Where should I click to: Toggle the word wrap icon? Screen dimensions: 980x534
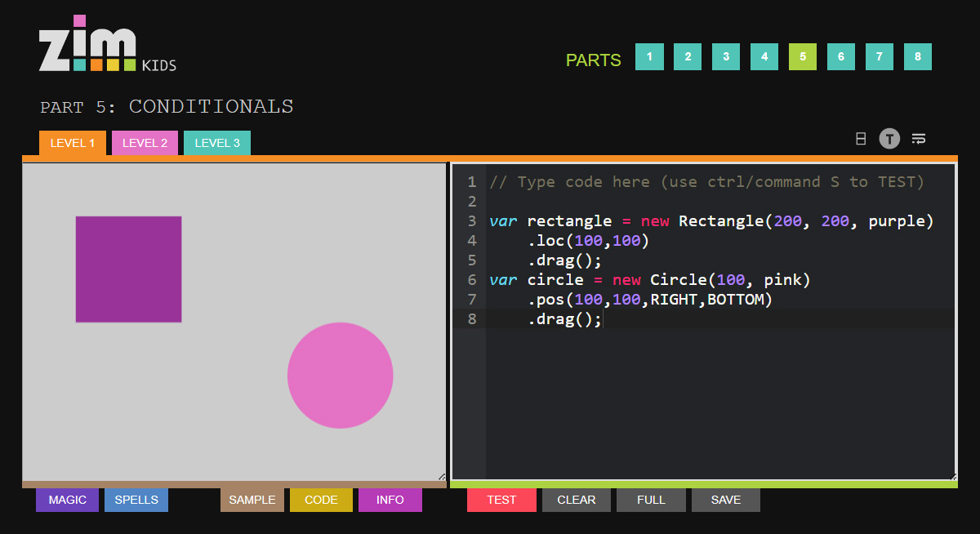click(x=919, y=139)
